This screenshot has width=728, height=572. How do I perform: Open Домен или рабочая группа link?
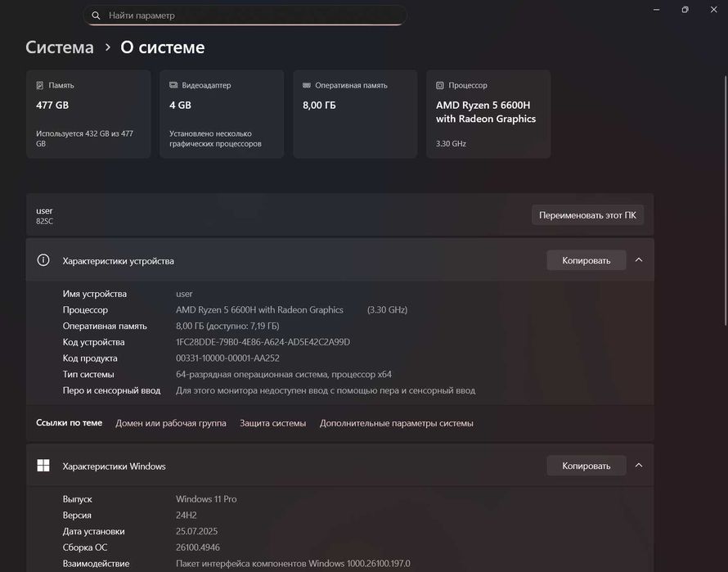point(171,423)
